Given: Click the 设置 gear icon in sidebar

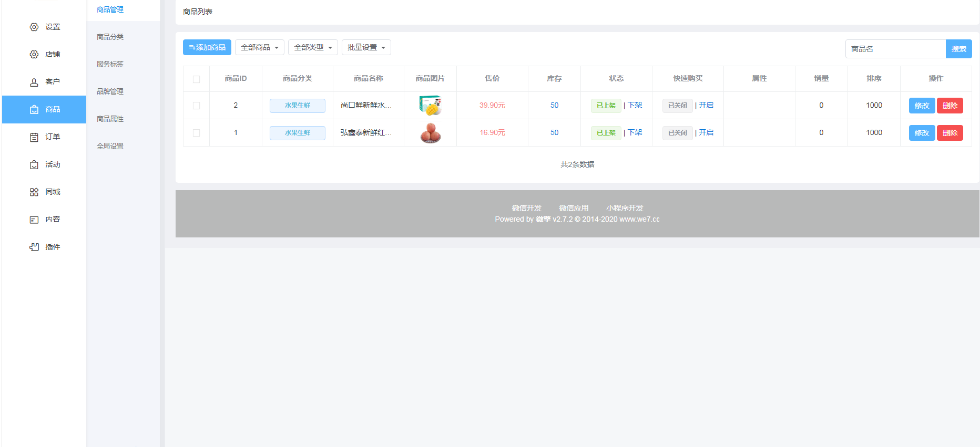Looking at the screenshot, I should 34,27.
